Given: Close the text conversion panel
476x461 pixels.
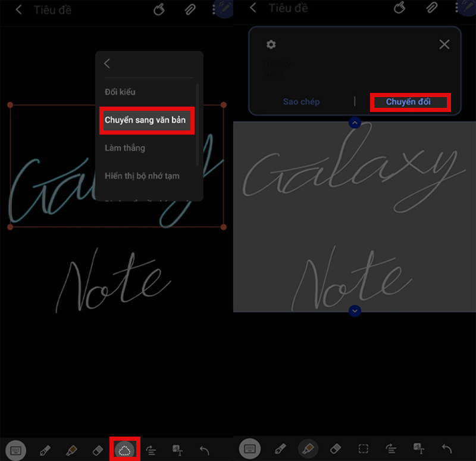Looking at the screenshot, I should 444,45.
